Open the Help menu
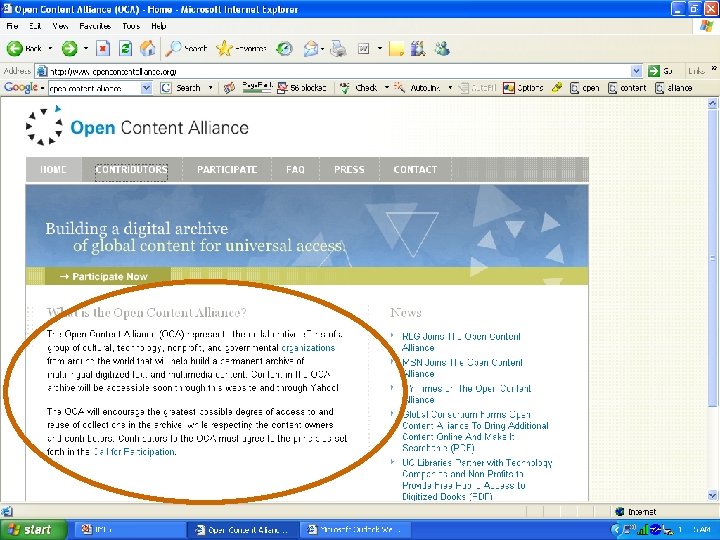The height and width of the screenshot is (540, 720). 159,26
